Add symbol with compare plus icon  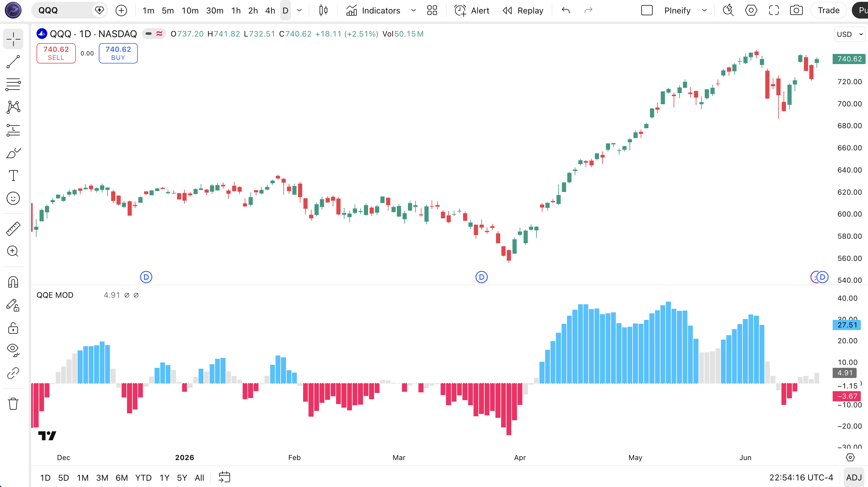point(121,10)
